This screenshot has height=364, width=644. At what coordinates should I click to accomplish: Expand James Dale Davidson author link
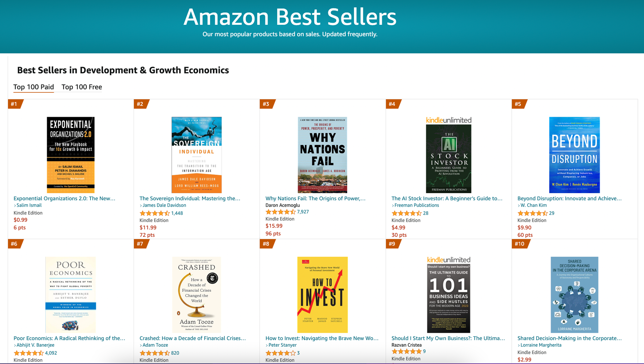(163, 205)
